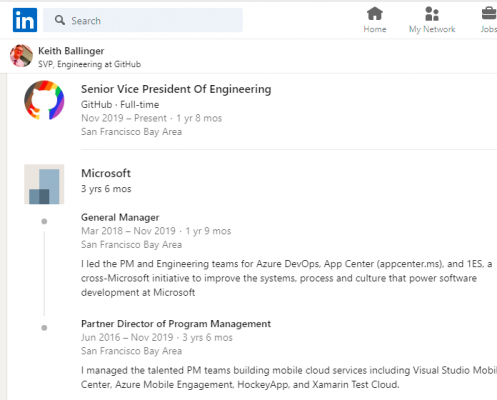The width and height of the screenshot is (497, 400).
Task: Open the Jobs briefcase icon
Action: [489, 14]
